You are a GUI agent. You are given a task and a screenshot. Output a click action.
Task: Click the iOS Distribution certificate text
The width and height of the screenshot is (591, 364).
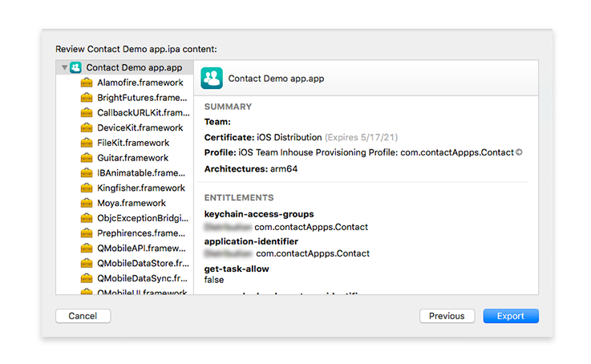[289, 137]
